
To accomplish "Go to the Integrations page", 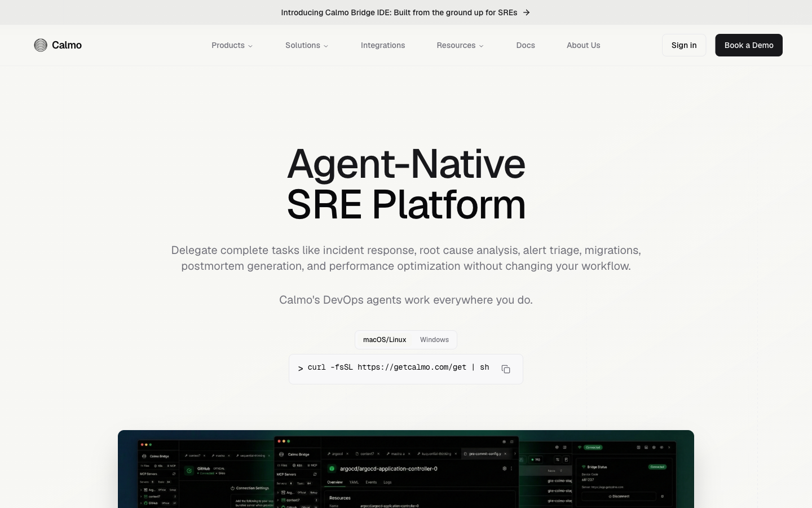I will tap(383, 45).
